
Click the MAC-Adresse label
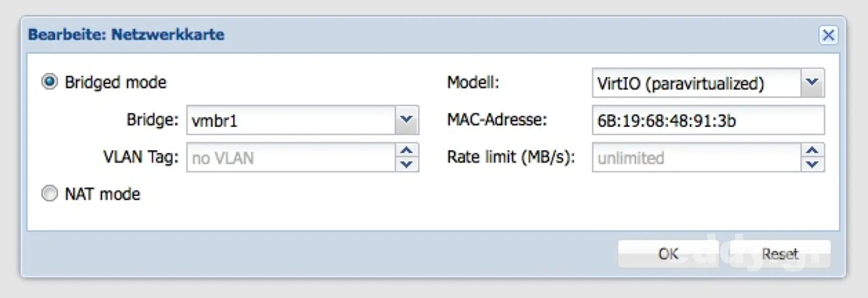(x=497, y=120)
